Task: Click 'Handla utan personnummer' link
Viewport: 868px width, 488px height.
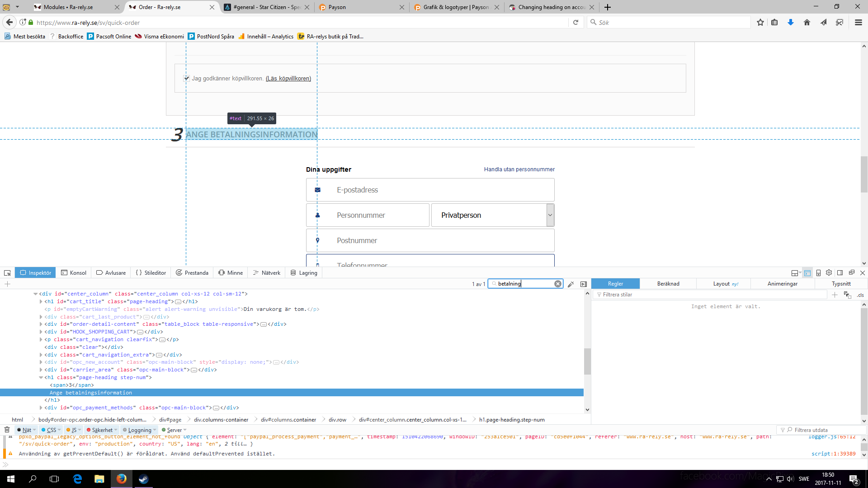Action: tap(519, 169)
